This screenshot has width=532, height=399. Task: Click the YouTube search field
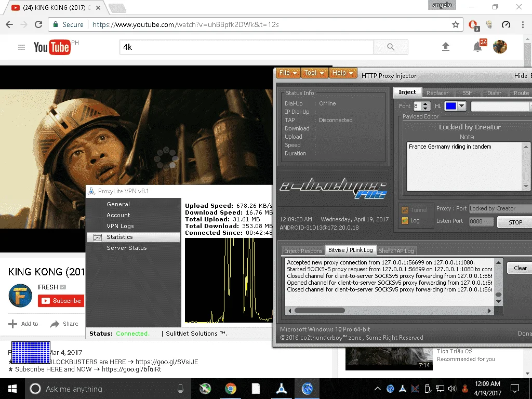(x=247, y=47)
